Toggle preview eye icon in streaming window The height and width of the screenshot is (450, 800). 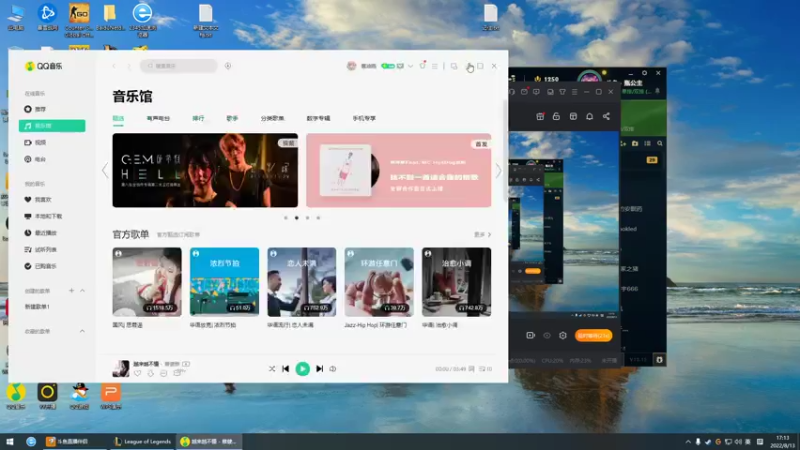click(546, 335)
